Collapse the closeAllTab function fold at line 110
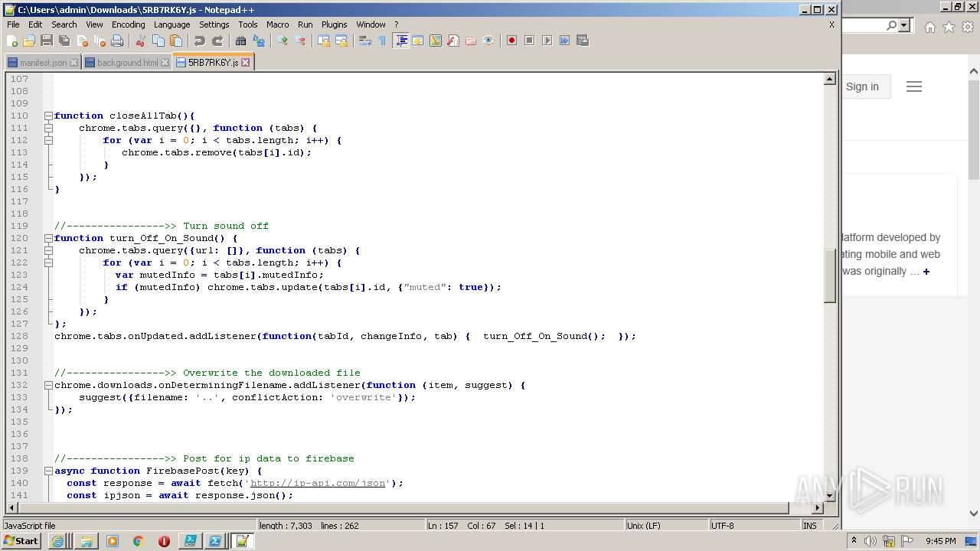The image size is (980, 551). (x=48, y=116)
